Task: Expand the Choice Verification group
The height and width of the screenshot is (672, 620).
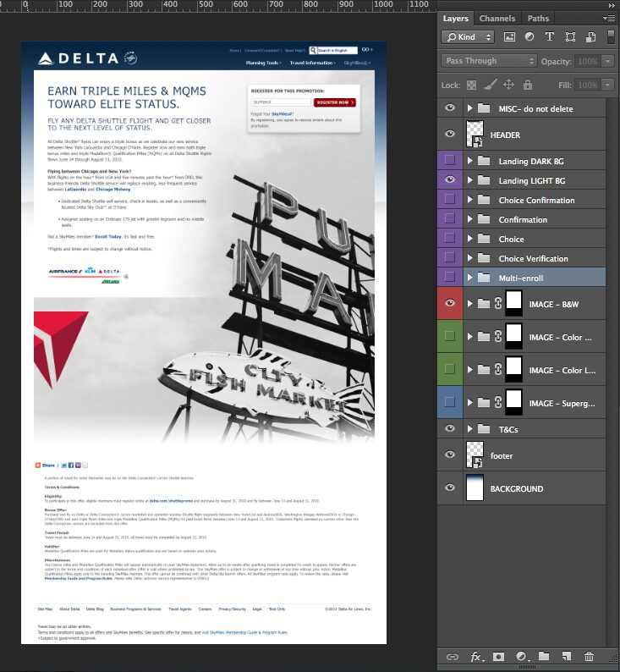Action: (470, 257)
